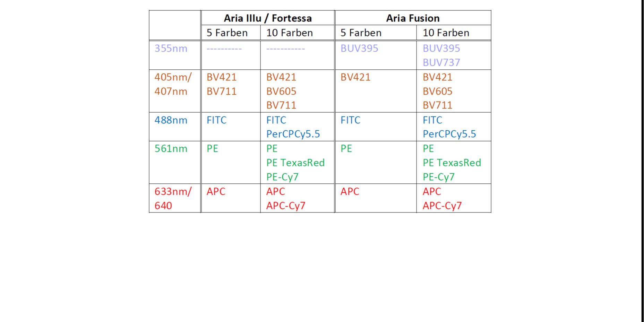Select the 405nm/407nm row label
Viewport: 644px width, 322px height.
click(172, 84)
